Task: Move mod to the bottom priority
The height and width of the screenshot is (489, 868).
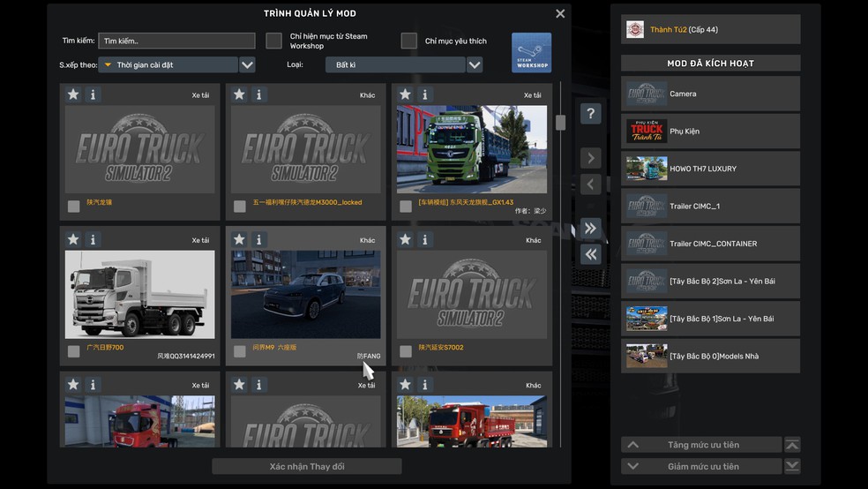Action: pyautogui.click(x=792, y=466)
